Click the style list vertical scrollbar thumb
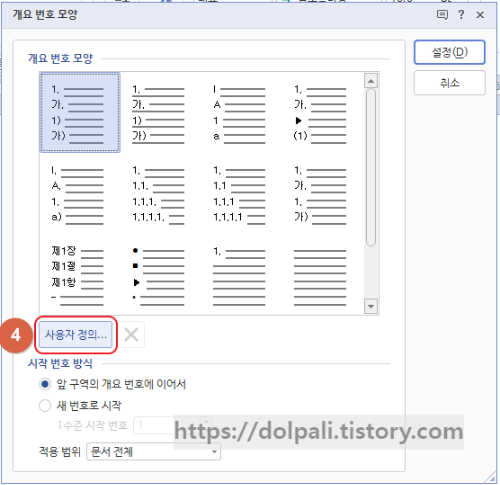Image resolution: width=500 pixels, height=485 pixels. [371, 167]
